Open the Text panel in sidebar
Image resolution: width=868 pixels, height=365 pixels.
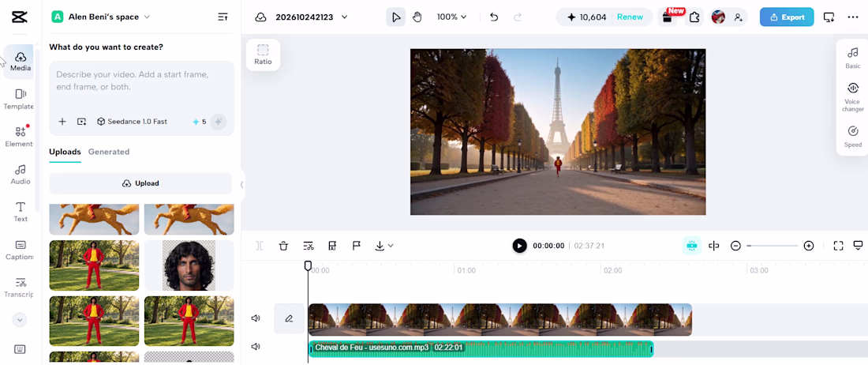pyautogui.click(x=21, y=212)
